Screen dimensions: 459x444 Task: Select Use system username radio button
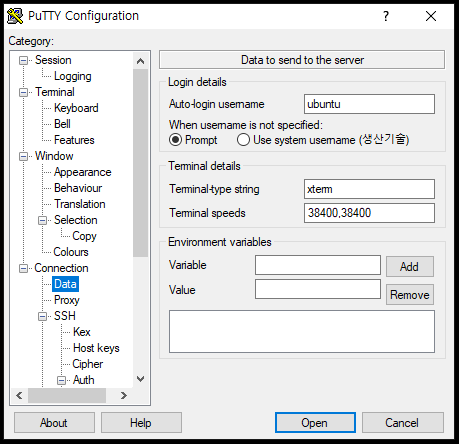pyautogui.click(x=243, y=140)
